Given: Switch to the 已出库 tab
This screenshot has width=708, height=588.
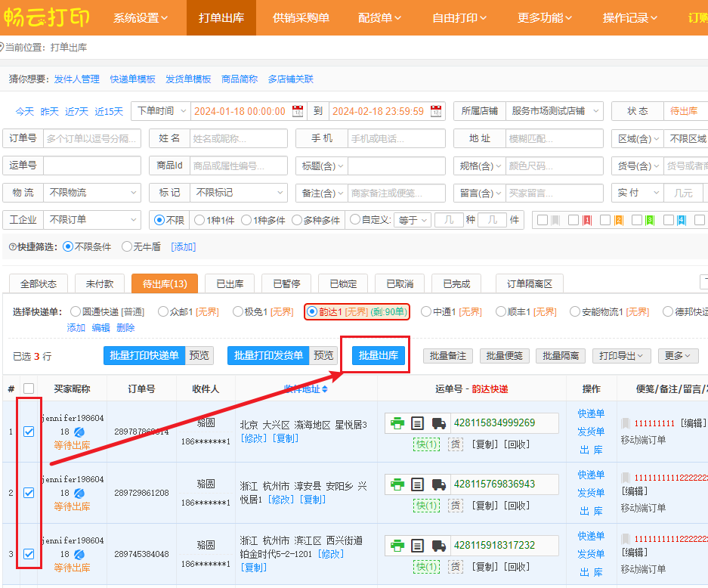Looking at the screenshot, I should 230,284.
